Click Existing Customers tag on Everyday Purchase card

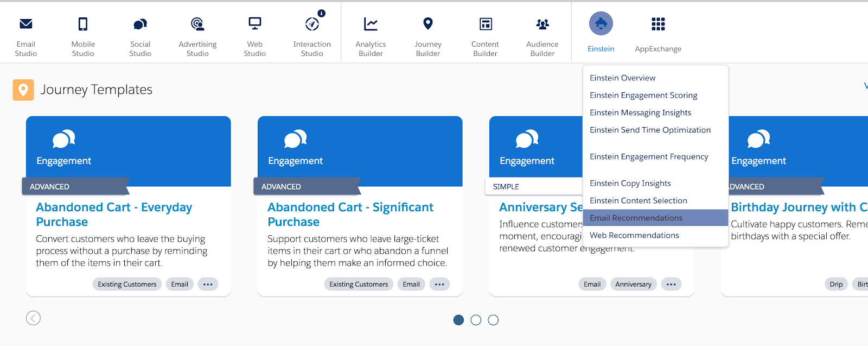tap(127, 284)
